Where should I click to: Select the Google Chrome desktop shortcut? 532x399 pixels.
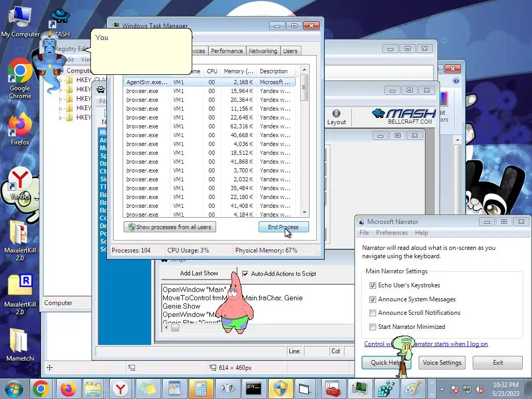tap(20, 79)
